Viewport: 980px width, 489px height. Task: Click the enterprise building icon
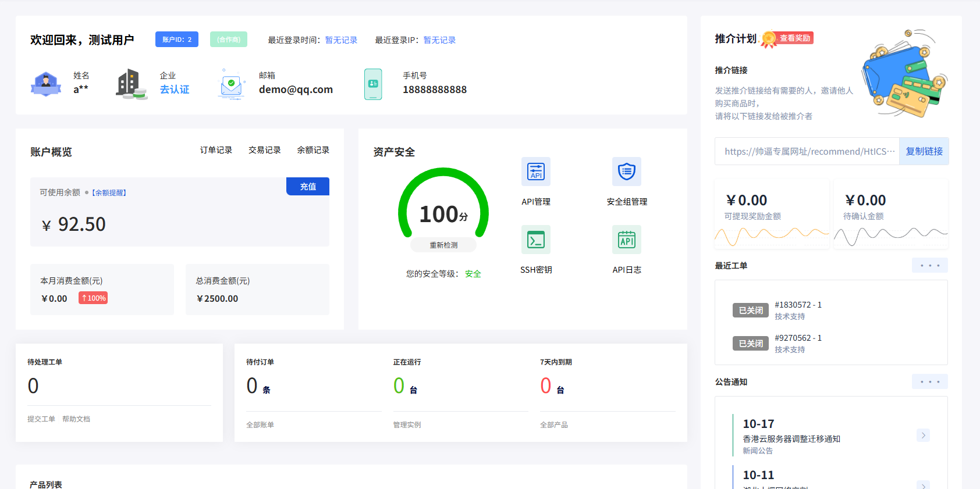coord(131,84)
